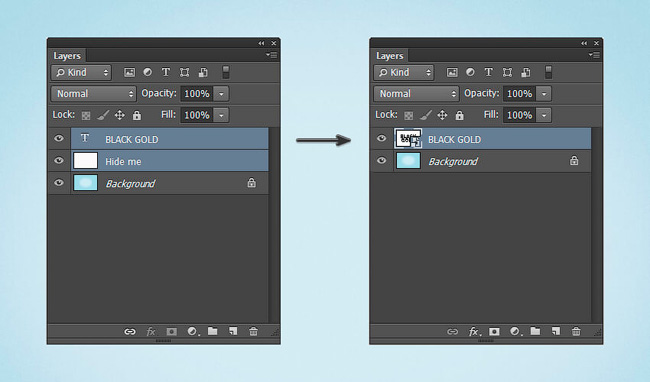650x382 pixels.
Task: Lock position in left panel
Action: 120,115
